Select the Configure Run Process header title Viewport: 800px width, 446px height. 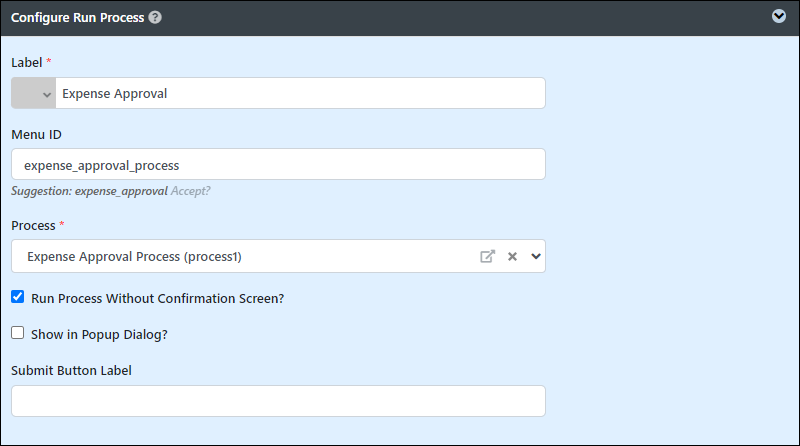(78, 17)
